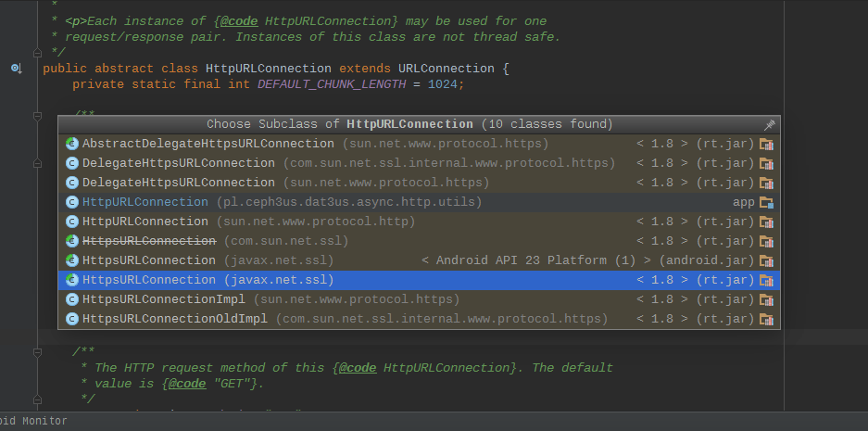
Task: Pick the deprecated HttpsURLConnection in com.sun.net.ssl
Action: tap(419, 241)
